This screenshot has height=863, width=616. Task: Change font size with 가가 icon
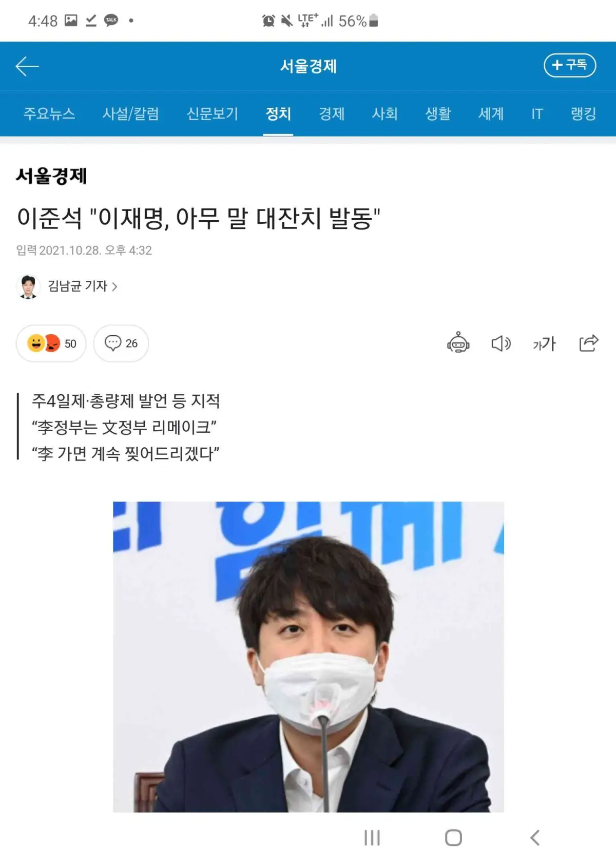(544, 343)
